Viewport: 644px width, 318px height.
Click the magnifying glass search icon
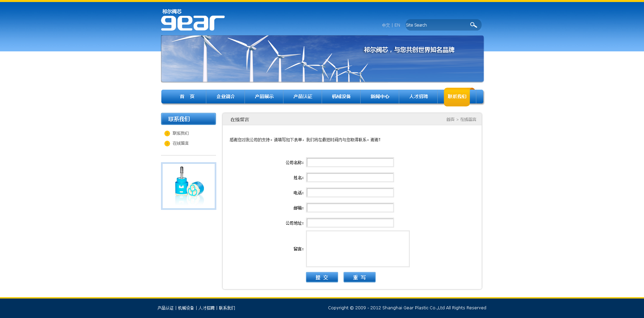[x=473, y=25]
